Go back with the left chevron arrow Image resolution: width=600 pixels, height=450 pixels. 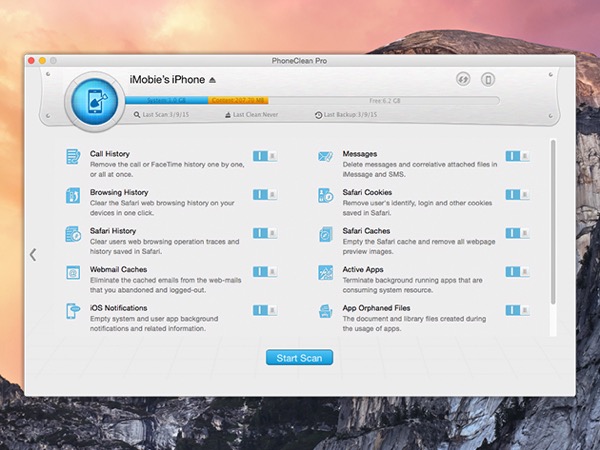[33, 254]
